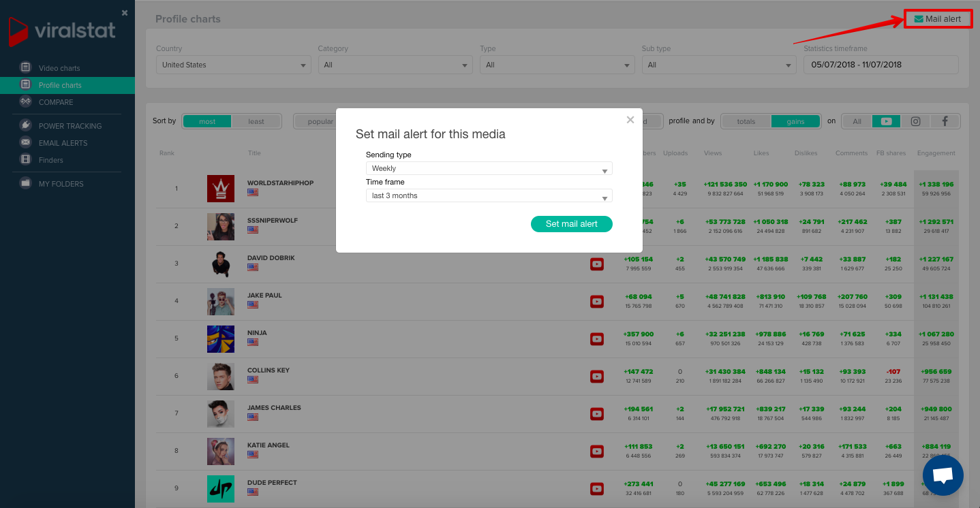Click the Finders film icon
This screenshot has width=980, height=508.
(x=26, y=159)
